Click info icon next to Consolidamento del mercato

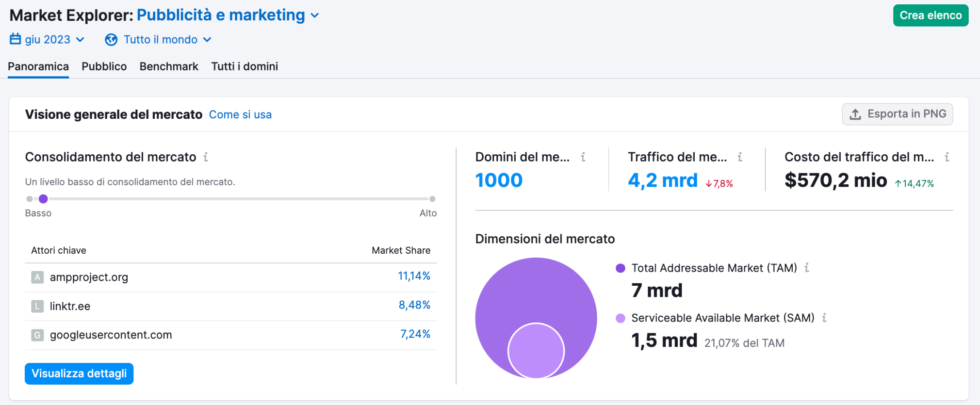[x=206, y=157]
